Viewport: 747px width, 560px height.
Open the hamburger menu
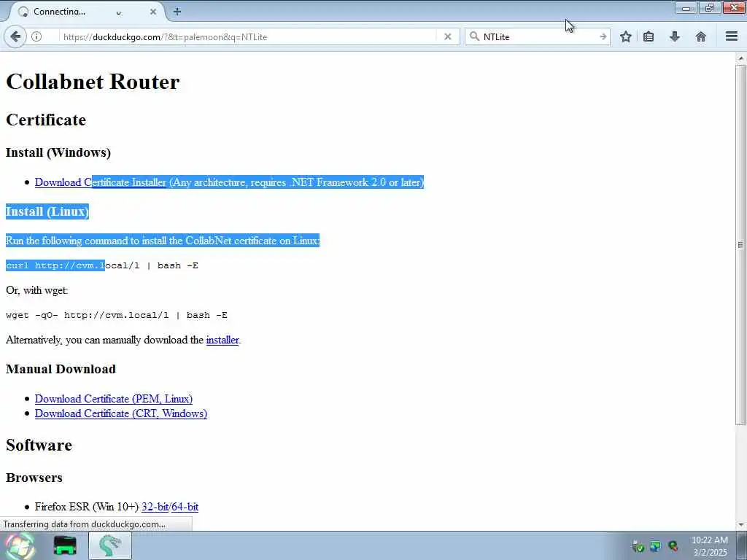732,36
